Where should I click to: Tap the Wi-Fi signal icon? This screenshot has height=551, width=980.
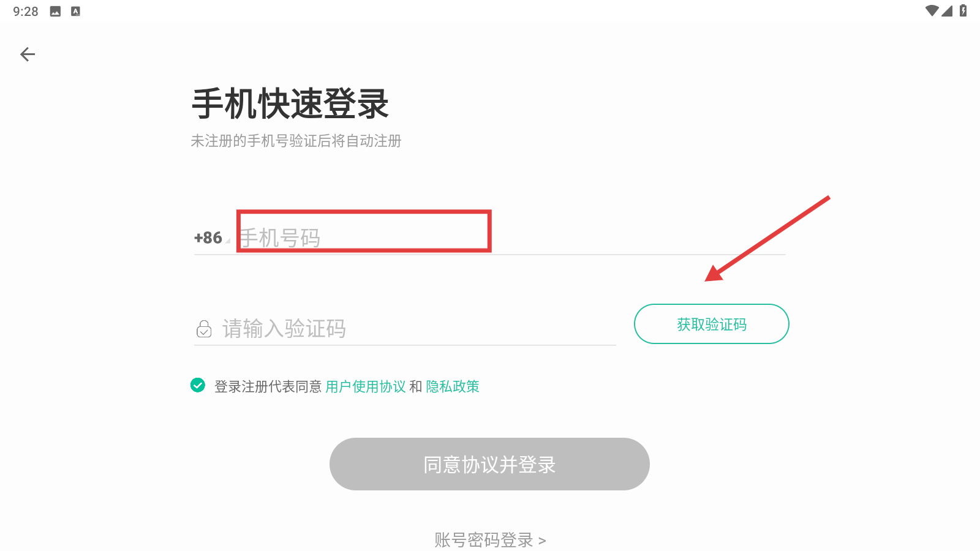(x=932, y=10)
